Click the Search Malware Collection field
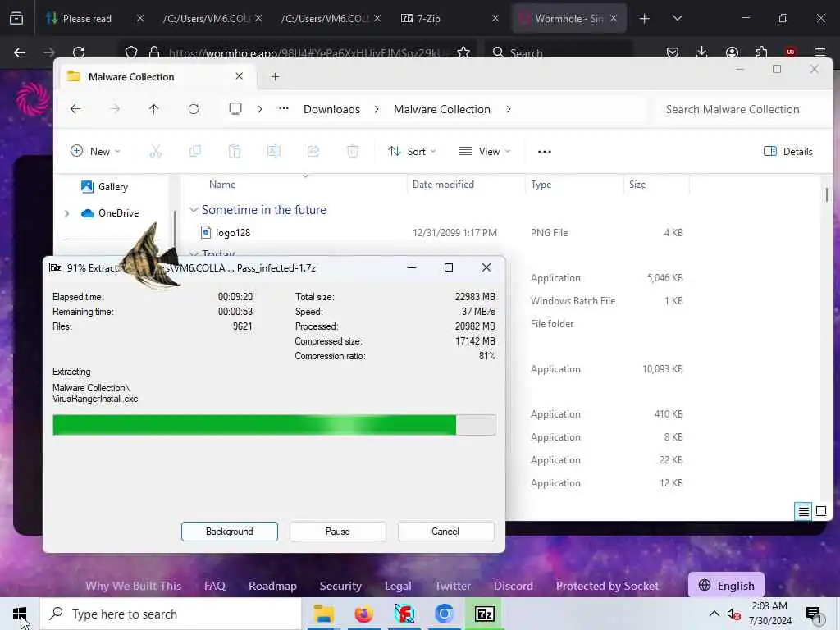840x630 pixels. tap(742, 109)
